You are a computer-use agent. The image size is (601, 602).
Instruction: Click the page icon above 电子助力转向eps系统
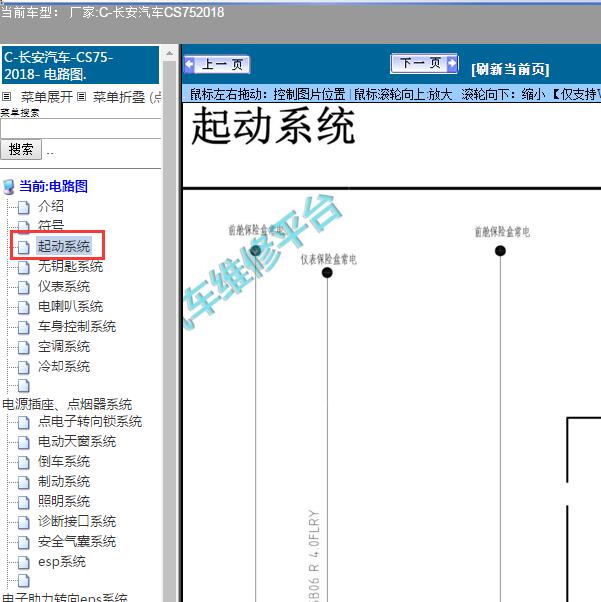[23, 580]
